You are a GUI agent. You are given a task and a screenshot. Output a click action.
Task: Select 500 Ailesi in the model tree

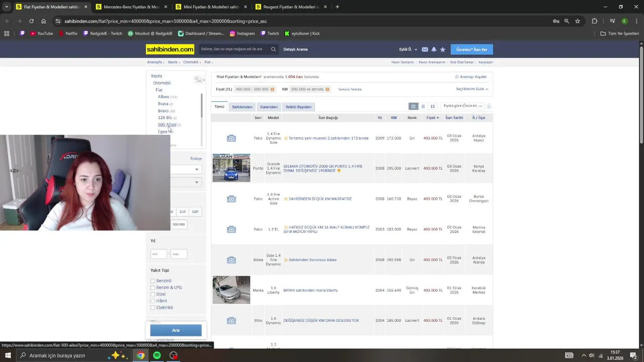click(167, 125)
